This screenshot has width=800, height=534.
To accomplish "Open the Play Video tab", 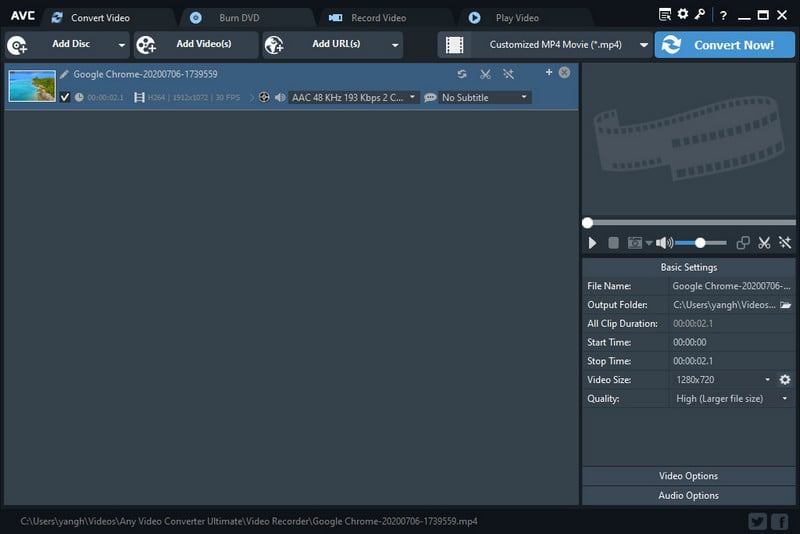I will click(517, 17).
